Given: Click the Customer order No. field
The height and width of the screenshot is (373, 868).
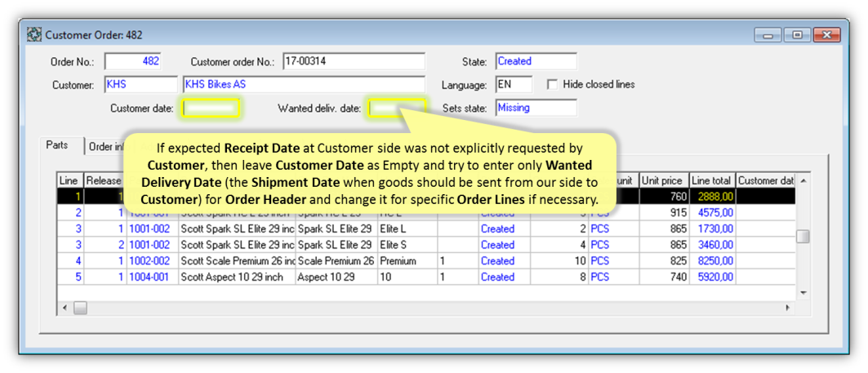Looking at the screenshot, I should click(x=353, y=61).
